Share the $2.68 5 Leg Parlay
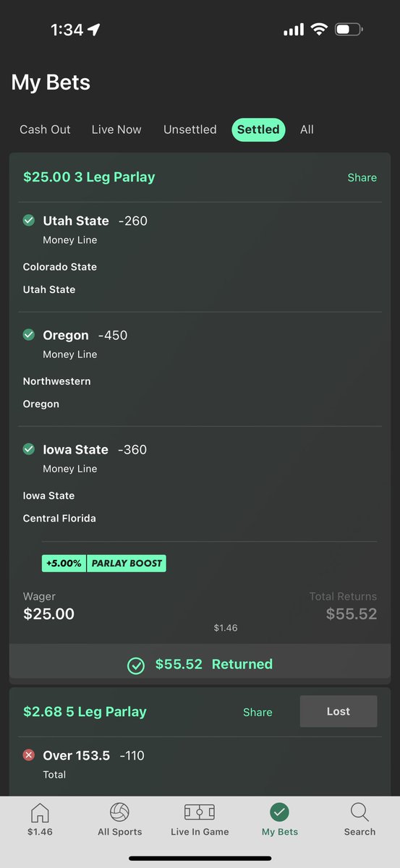400x868 pixels. pyautogui.click(x=258, y=712)
